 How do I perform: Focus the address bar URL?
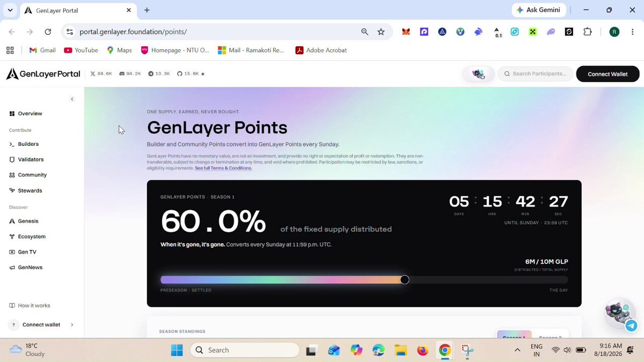click(x=133, y=32)
